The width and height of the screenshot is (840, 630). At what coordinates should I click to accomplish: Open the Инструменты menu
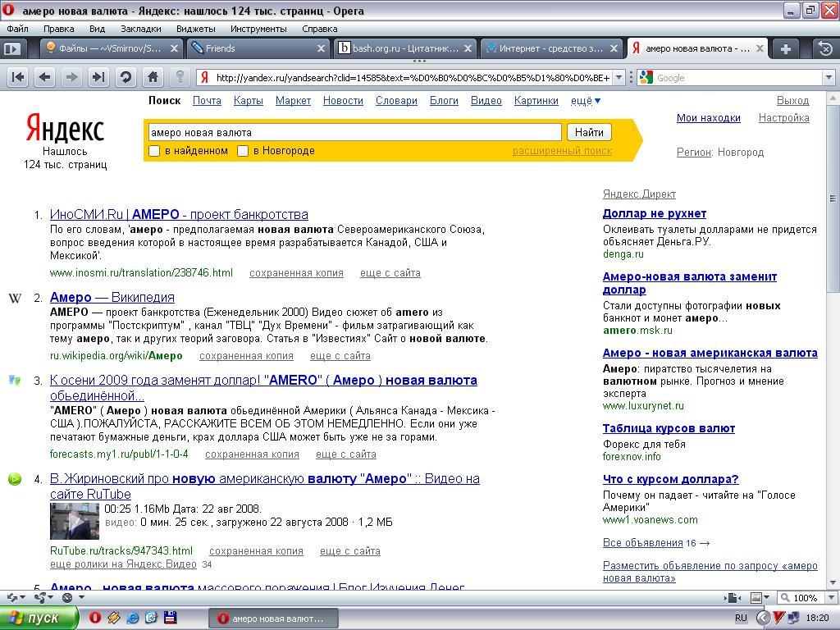coord(258,29)
